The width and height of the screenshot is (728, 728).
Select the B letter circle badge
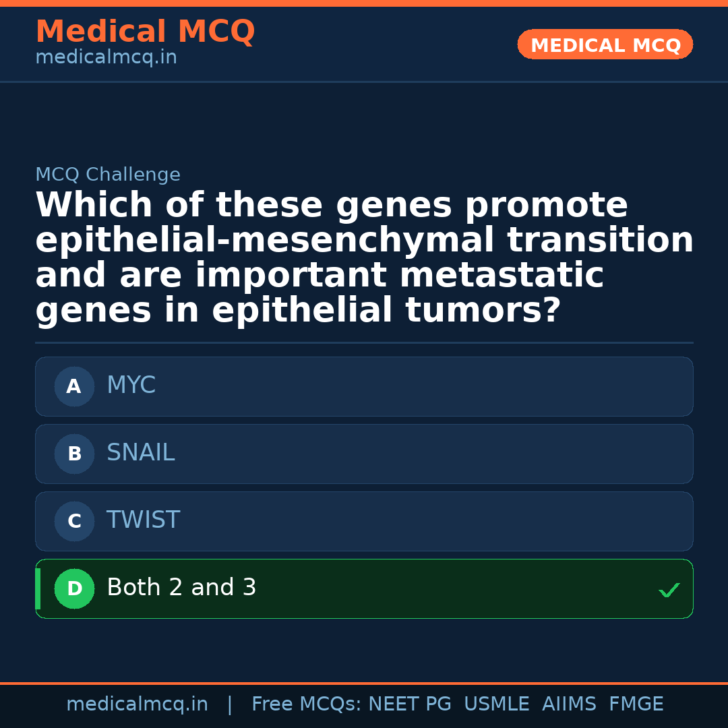point(74,454)
